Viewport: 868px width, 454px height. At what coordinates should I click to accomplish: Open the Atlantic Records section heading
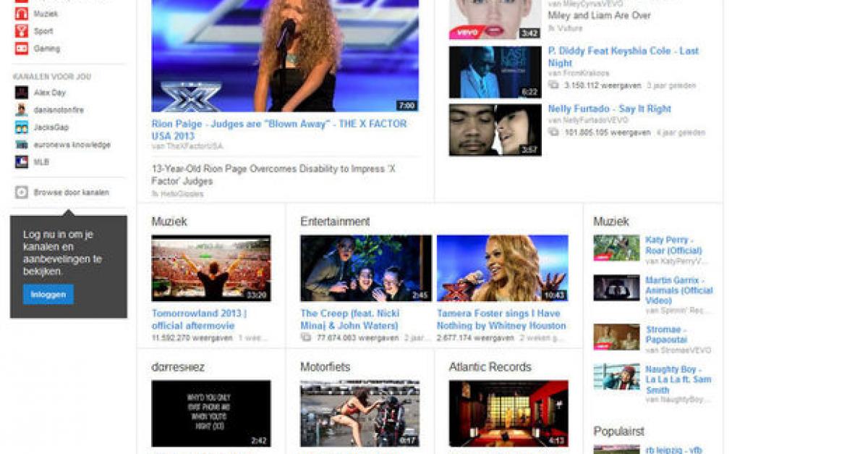[x=490, y=367]
